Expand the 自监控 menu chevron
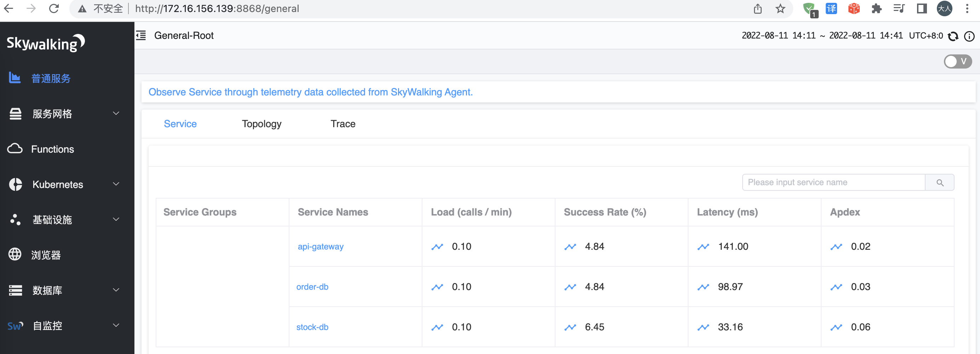Image resolution: width=980 pixels, height=354 pixels. point(116,325)
